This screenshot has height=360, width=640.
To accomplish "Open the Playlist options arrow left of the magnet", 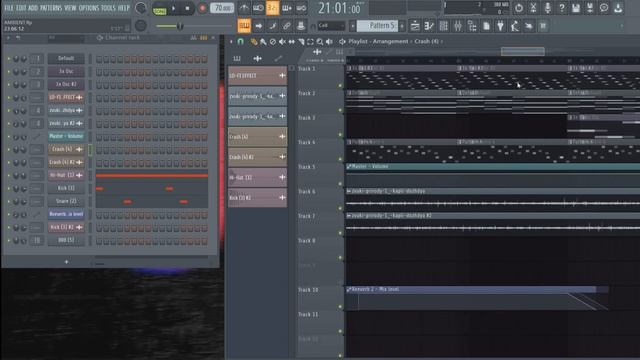I will tap(231, 41).
